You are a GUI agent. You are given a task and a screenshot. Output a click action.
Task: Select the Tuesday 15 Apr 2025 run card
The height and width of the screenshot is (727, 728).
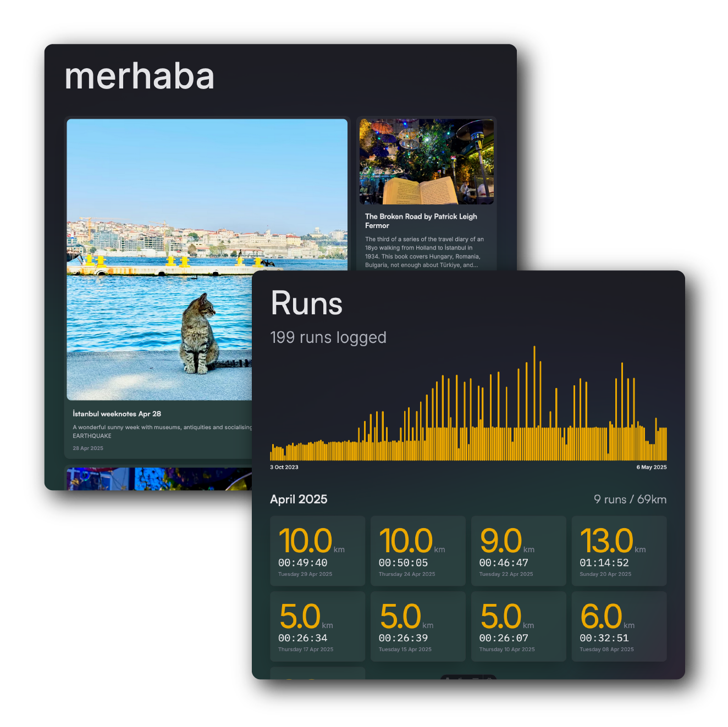pos(418,626)
